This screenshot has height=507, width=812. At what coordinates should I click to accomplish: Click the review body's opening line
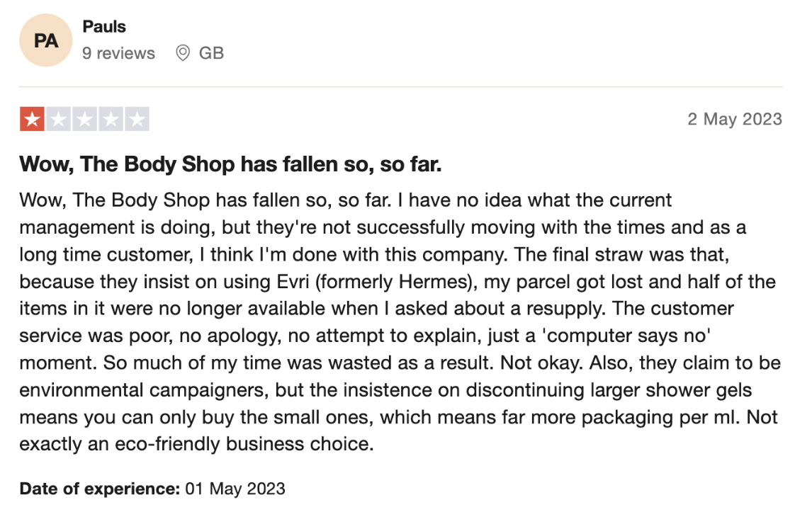click(x=345, y=200)
